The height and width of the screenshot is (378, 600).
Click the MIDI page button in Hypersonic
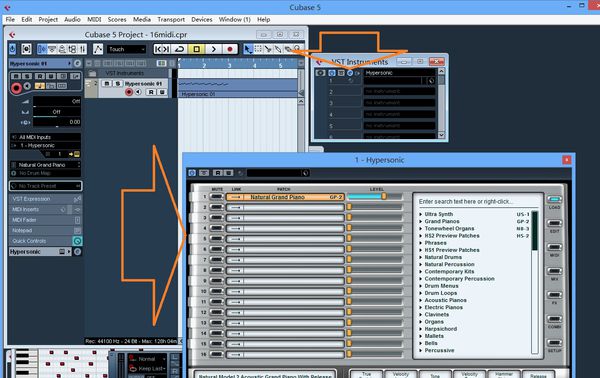click(554, 248)
